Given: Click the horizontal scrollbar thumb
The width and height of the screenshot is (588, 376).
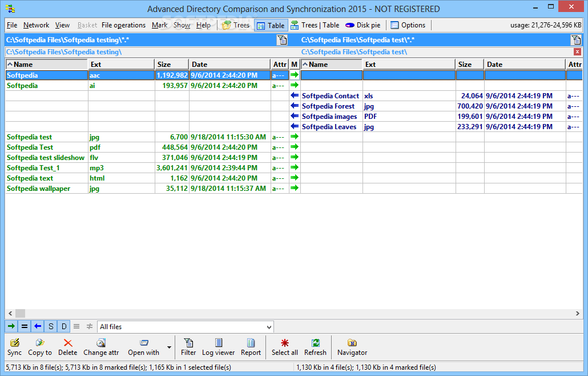Looking at the screenshot, I should coord(20,313).
